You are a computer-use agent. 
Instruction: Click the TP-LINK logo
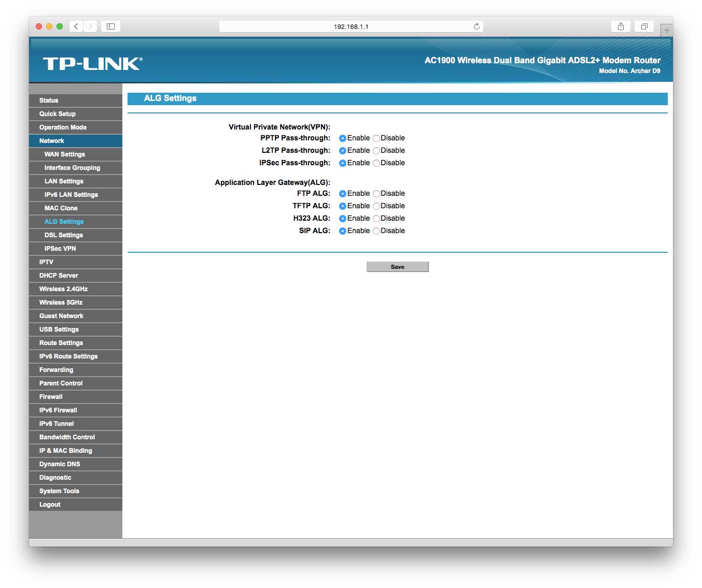[93, 64]
